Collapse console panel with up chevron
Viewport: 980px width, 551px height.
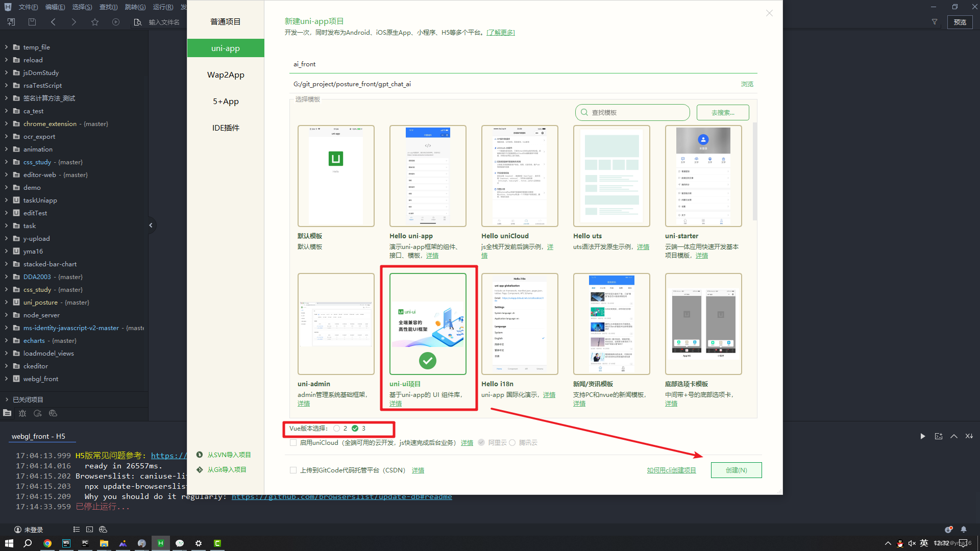tap(954, 436)
